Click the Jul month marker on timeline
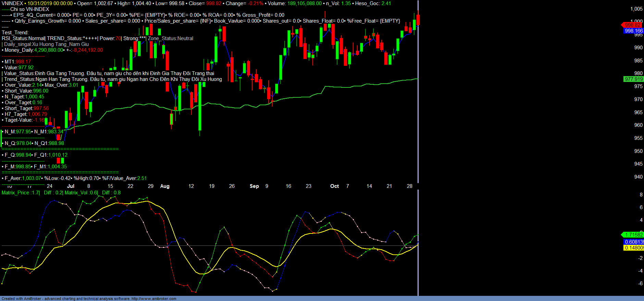 (x=71, y=186)
